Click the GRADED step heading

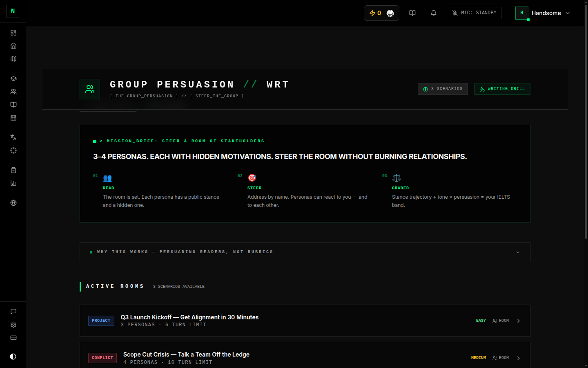point(400,188)
